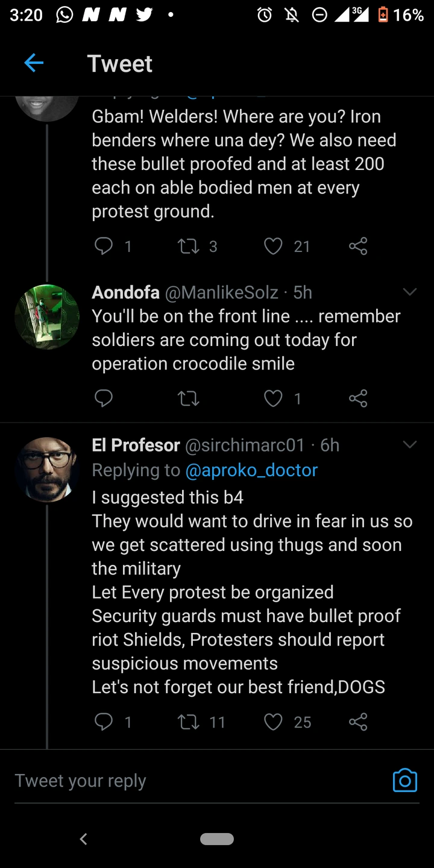Image resolution: width=434 pixels, height=868 pixels.
Task: Open Aondofa's green avatar
Action: (47, 317)
